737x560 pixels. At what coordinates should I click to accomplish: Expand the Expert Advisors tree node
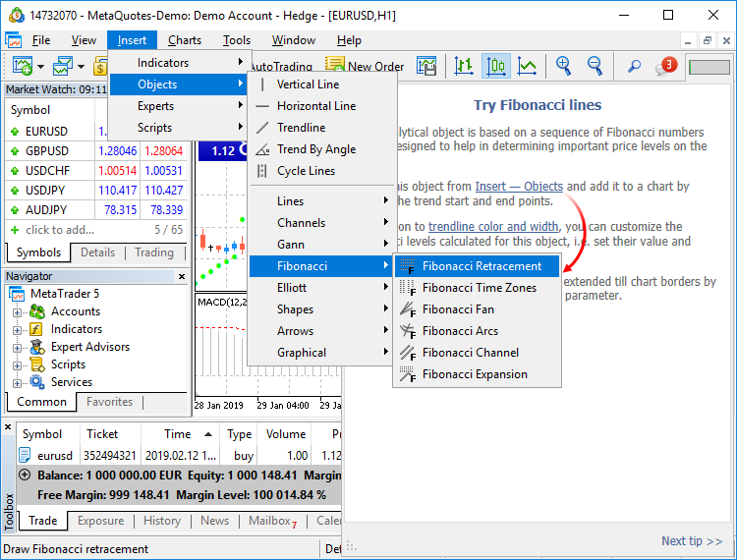click(x=18, y=347)
